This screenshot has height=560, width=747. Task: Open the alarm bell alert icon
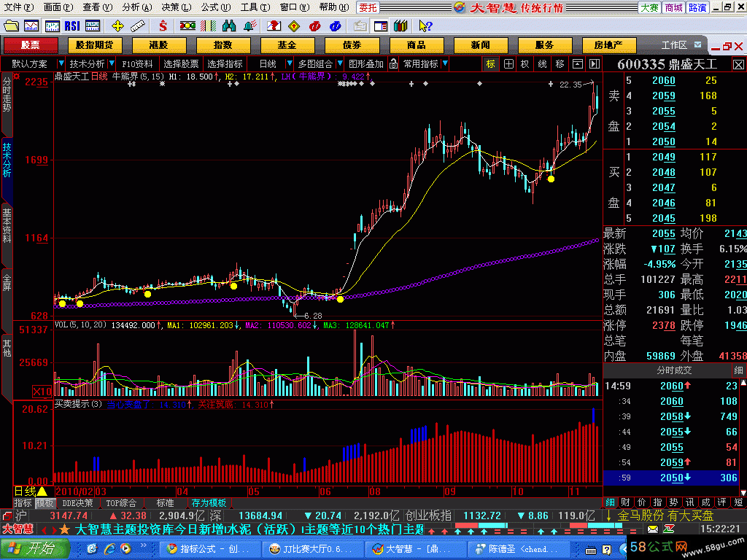tap(249, 26)
